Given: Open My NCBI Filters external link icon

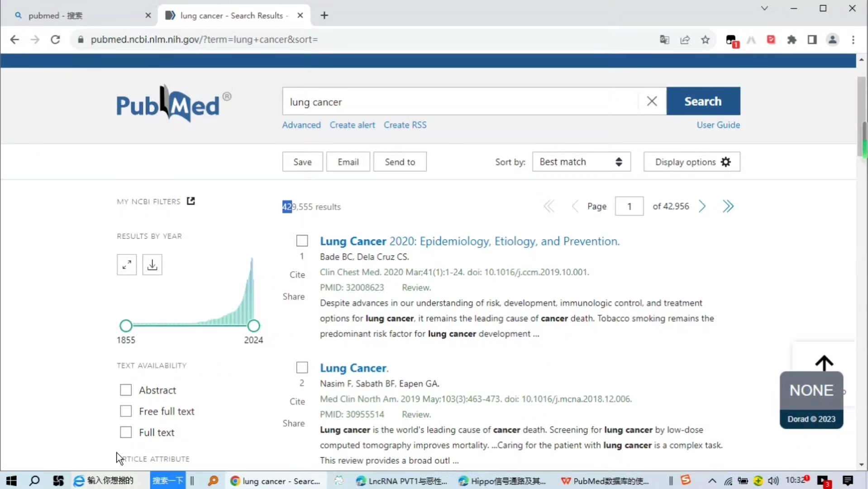Looking at the screenshot, I should pos(191,201).
